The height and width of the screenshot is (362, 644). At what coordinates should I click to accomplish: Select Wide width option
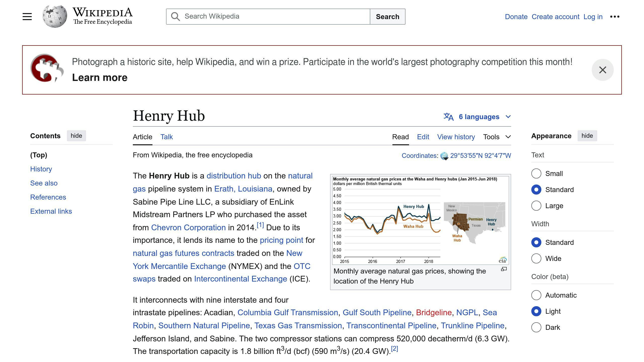[536, 258]
